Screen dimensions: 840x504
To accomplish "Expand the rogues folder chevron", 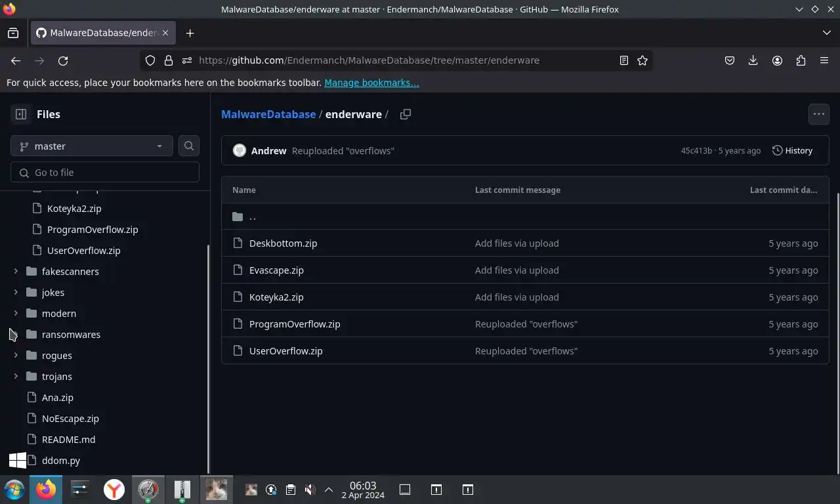I will click(16, 355).
